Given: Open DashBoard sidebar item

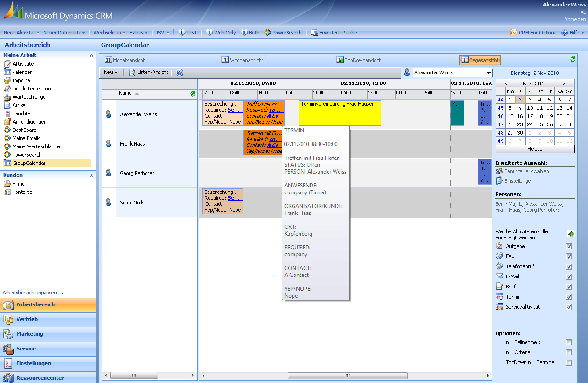Looking at the screenshot, I should point(24,130).
